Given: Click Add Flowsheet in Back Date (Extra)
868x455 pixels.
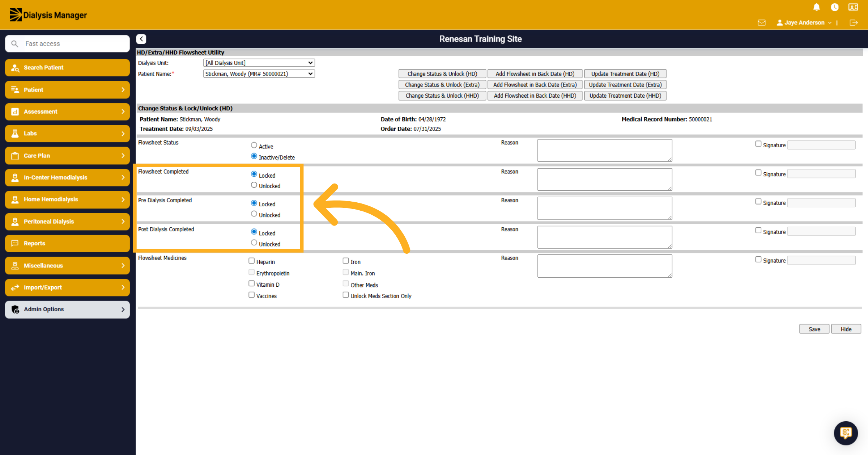Looking at the screenshot, I should click(535, 85).
